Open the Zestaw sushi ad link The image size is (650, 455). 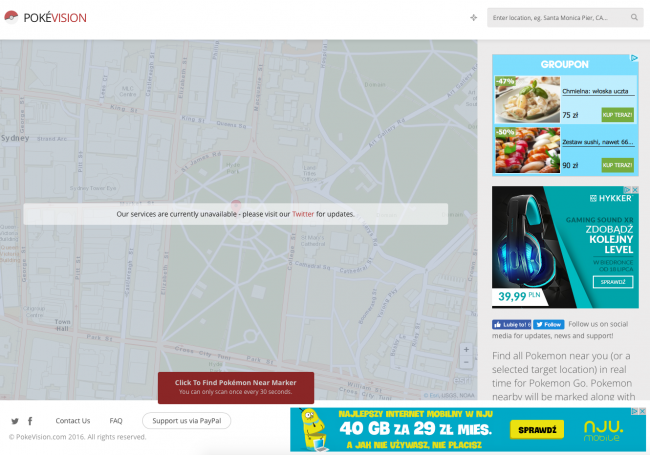coord(597,142)
